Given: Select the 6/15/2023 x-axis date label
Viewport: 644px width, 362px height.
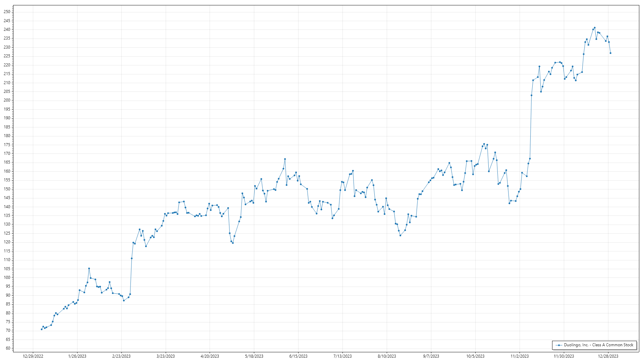Looking at the screenshot, I should [298, 356].
